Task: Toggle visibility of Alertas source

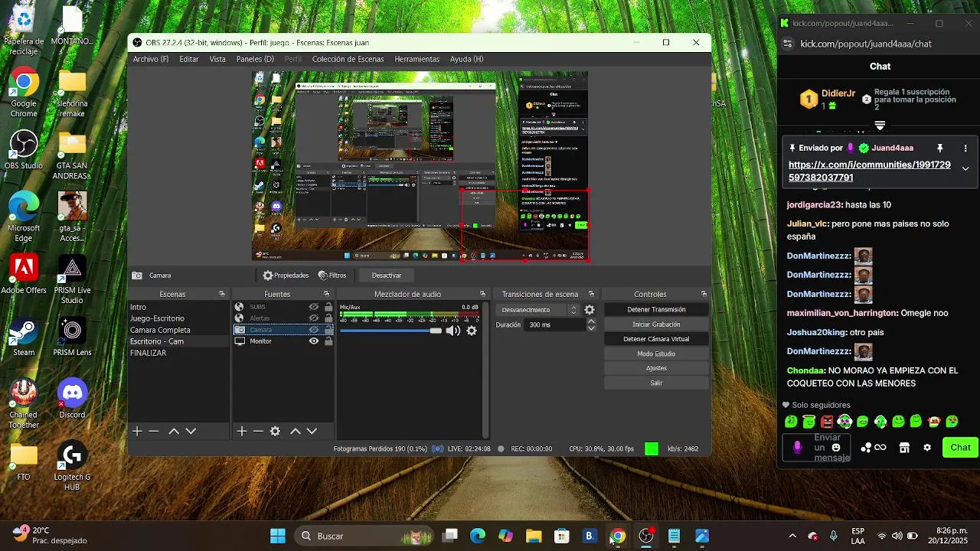Action: click(313, 318)
